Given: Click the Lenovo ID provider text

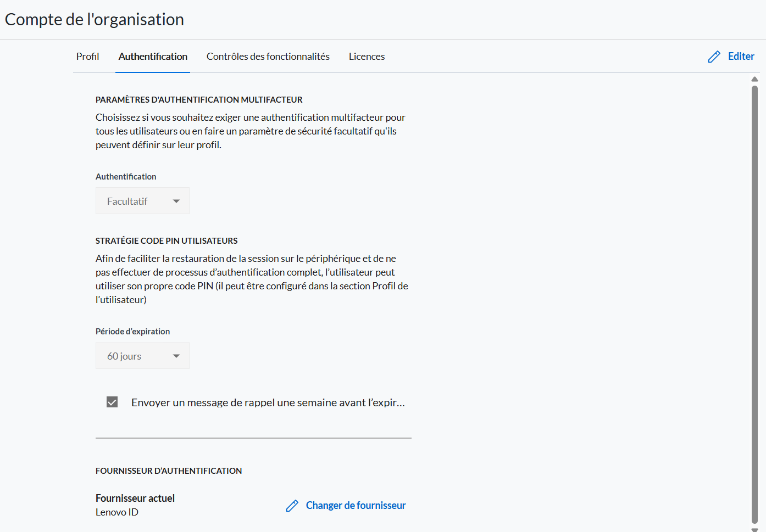Looking at the screenshot, I should click(x=117, y=512).
